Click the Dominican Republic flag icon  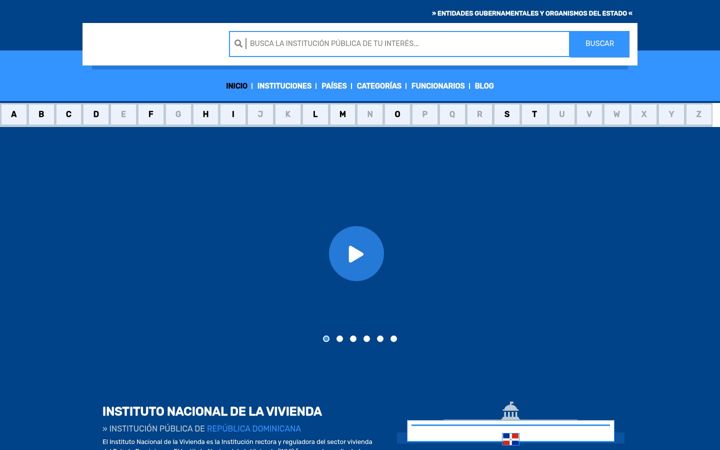click(x=511, y=439)
